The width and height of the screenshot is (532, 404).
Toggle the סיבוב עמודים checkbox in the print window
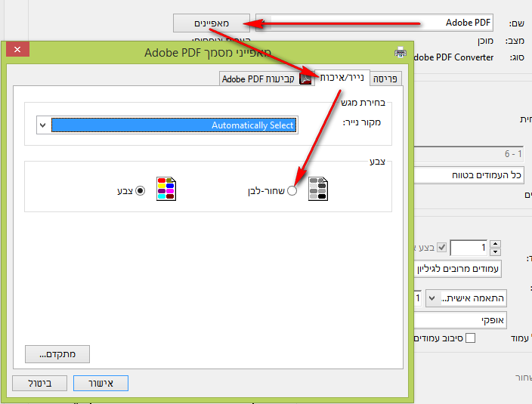pyautogui.click(x=470, y=338)
